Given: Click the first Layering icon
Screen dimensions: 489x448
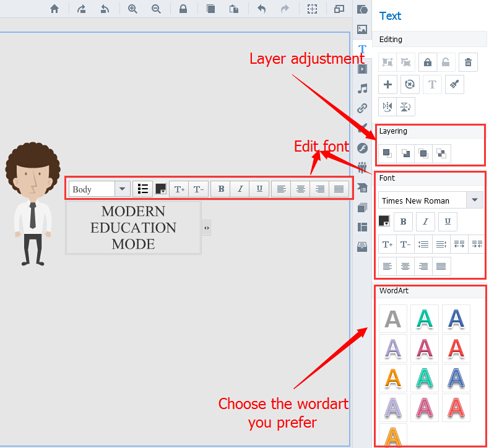Looking at the screenshot, I should click(x=387, y=153).
